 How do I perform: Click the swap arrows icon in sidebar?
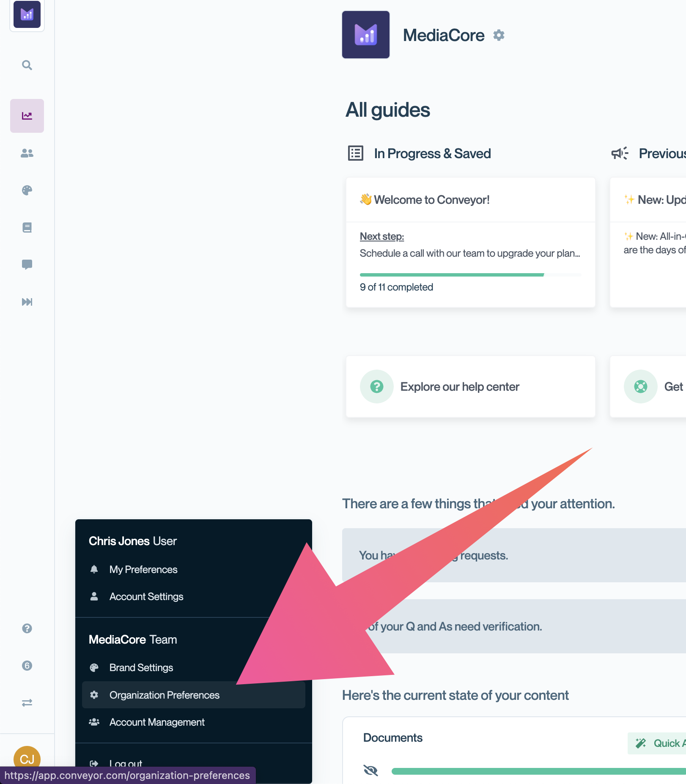(27, 703)
